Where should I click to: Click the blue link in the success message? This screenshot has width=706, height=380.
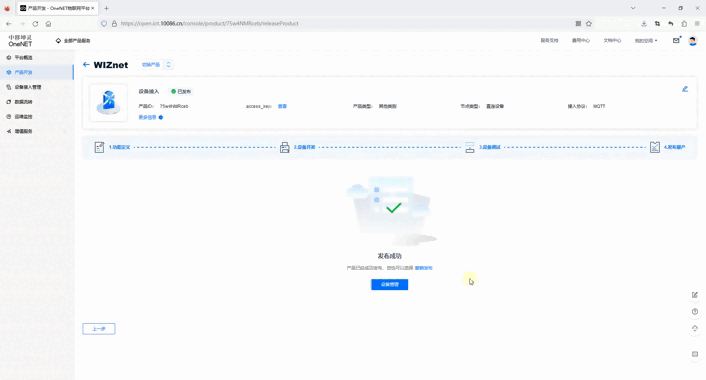click(423, 268)
